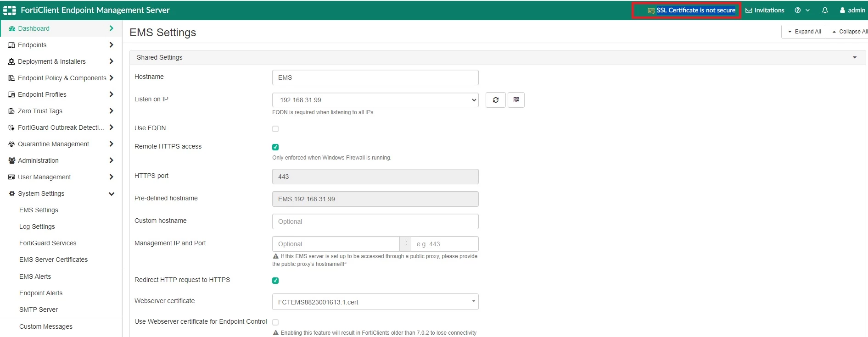
Task: Open Log Settings in sidebar
Action: point(37,227)
